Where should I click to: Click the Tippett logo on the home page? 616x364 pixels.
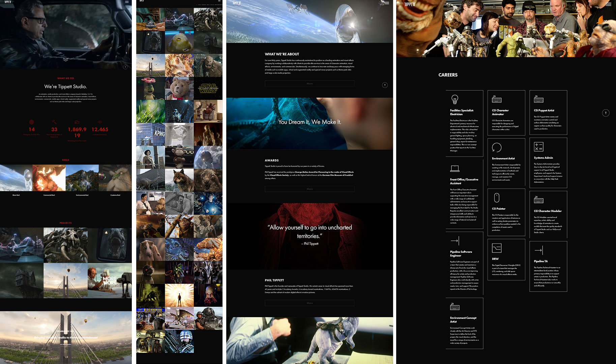(x=7, y=2)
